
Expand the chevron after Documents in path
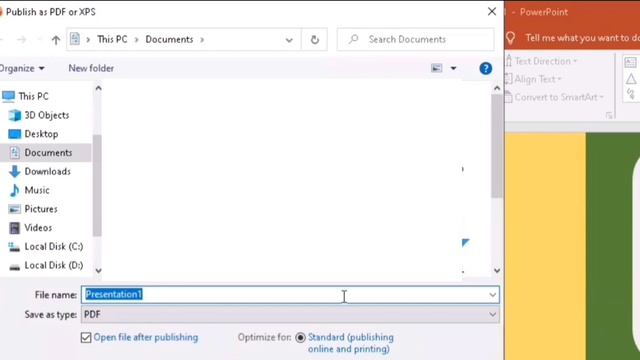point(202,40)
